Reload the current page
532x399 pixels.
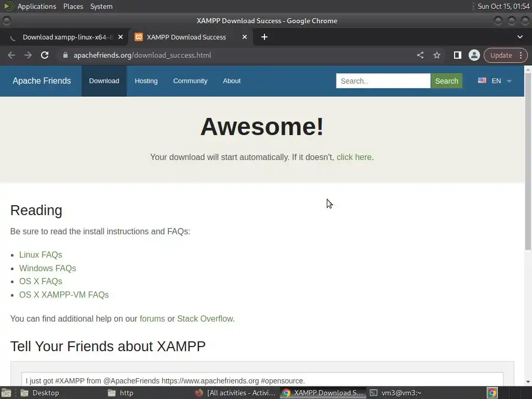tap(45, 55)
